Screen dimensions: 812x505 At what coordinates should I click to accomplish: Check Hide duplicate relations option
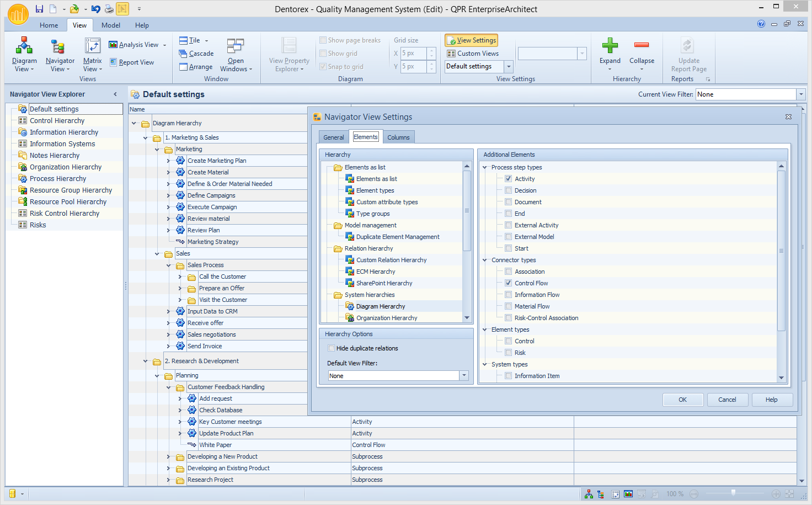pyautogui.click(x=331, y=348)
